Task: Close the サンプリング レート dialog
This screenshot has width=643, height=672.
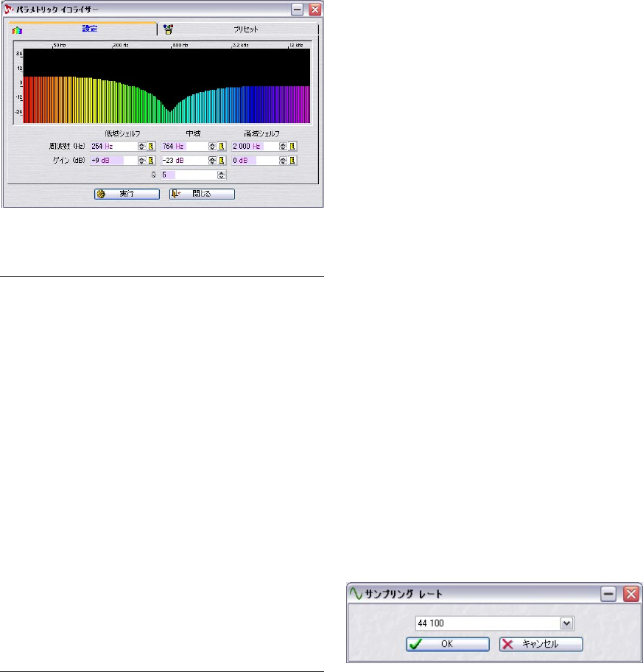Action: coord(631,594)
